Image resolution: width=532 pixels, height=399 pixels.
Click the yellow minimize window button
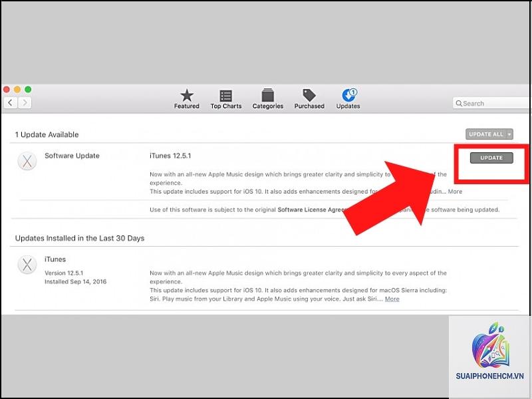point(17,90)
